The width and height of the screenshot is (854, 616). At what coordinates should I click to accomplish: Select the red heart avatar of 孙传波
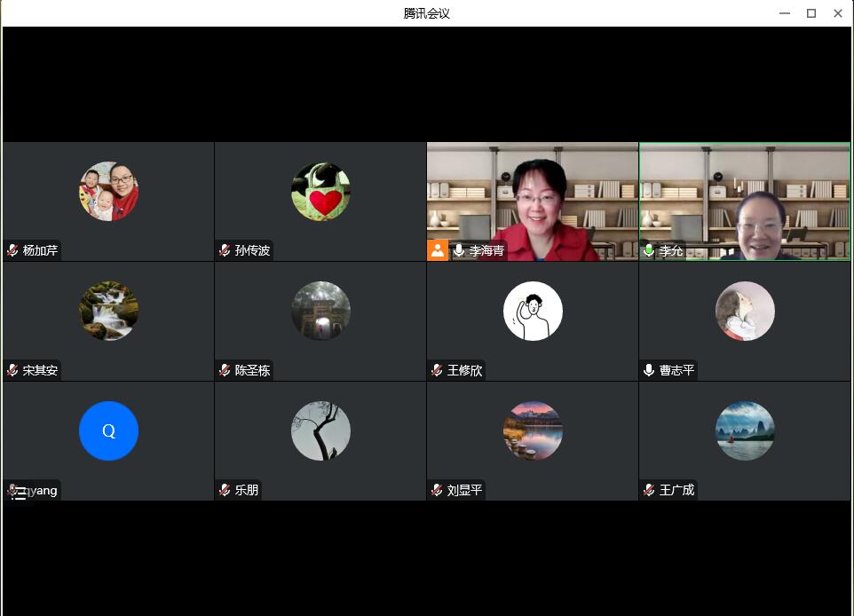[x=320, y=192]
